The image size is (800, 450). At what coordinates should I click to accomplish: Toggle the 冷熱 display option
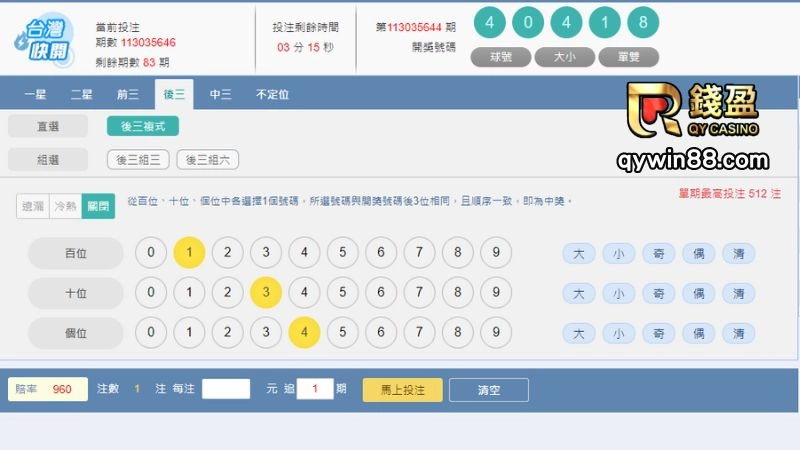65,205
